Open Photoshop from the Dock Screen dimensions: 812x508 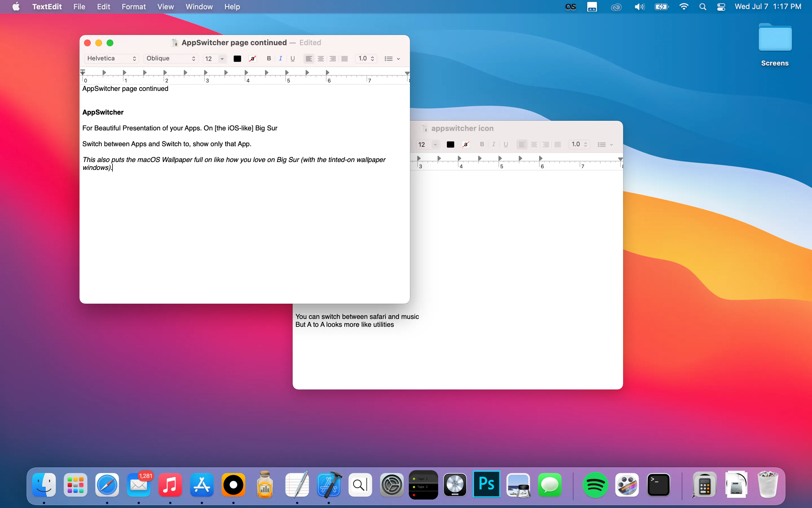click(487, 484)
